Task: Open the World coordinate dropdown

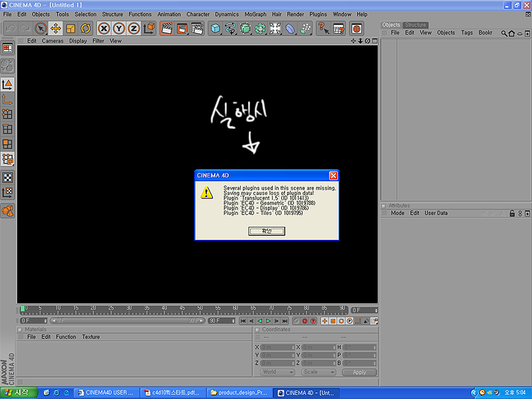Action: (277, 372)
